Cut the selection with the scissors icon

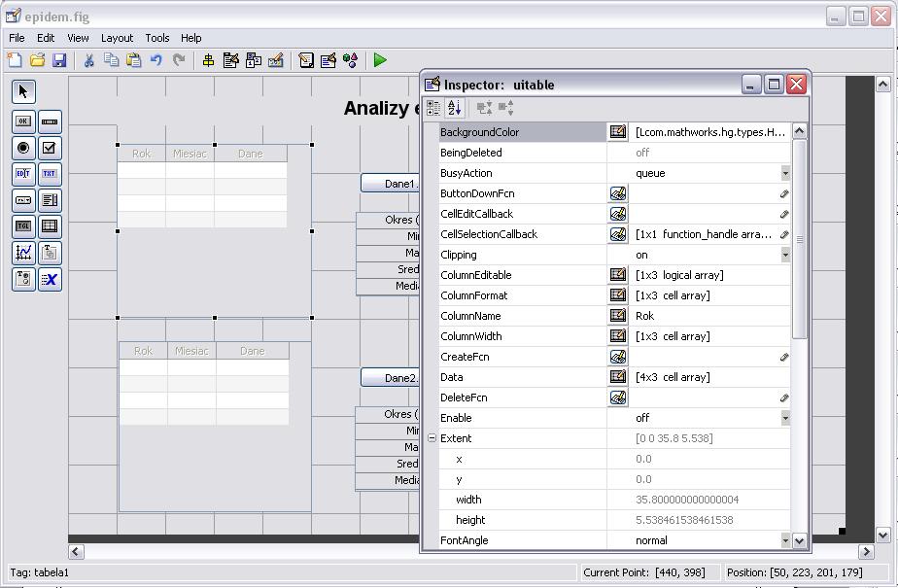pos(88,60)
